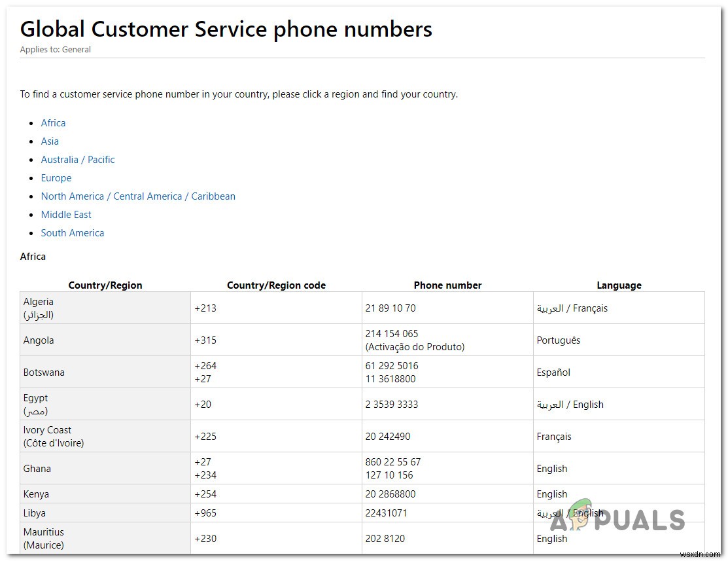Open the Europe region link
This screenshot has height=561, width=728.
tap(56, 178)
